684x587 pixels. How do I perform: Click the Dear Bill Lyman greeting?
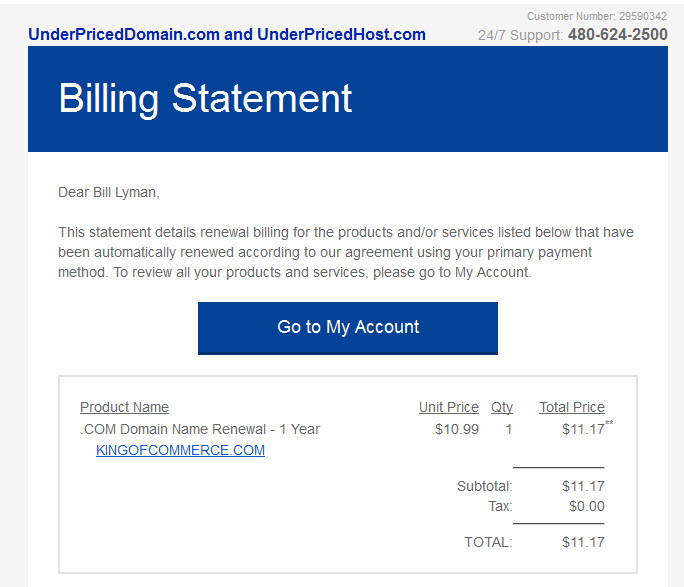point(109,192)
